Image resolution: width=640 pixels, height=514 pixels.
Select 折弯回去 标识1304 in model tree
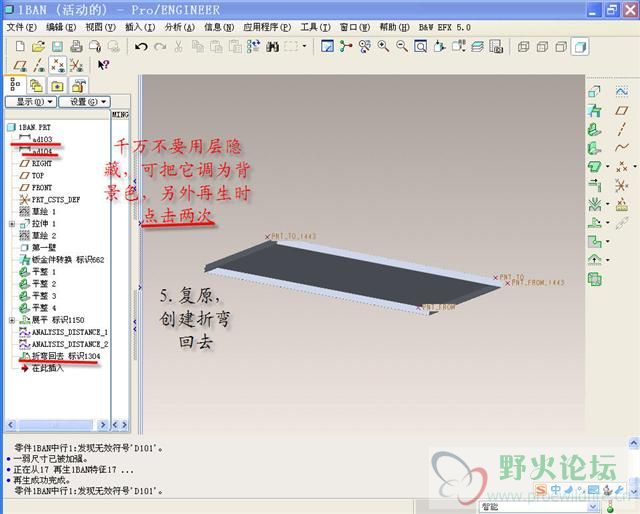pos(60,356)
